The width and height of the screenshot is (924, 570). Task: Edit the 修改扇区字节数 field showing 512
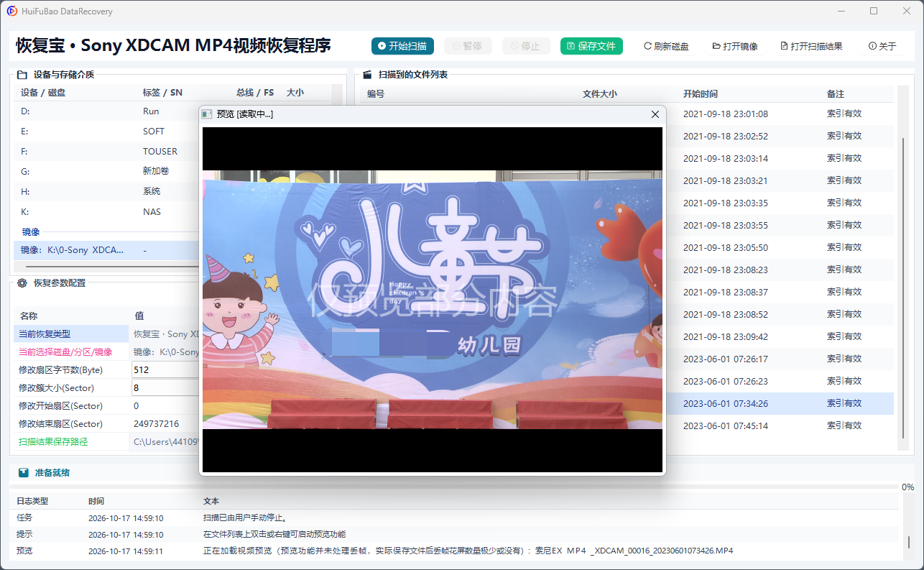165,369
